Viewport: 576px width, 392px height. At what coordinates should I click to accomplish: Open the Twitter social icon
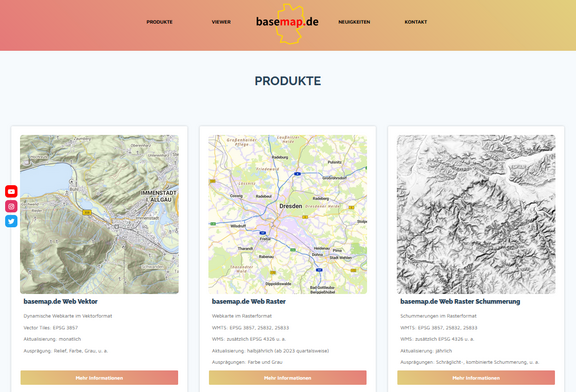pos(11,221)
